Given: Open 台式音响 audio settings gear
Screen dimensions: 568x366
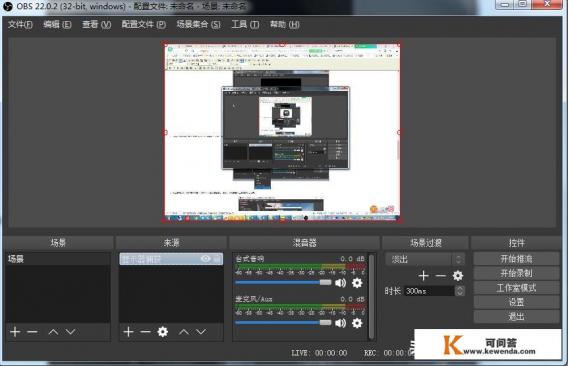Looking at the screenshot, I should (x=357, y=283).
